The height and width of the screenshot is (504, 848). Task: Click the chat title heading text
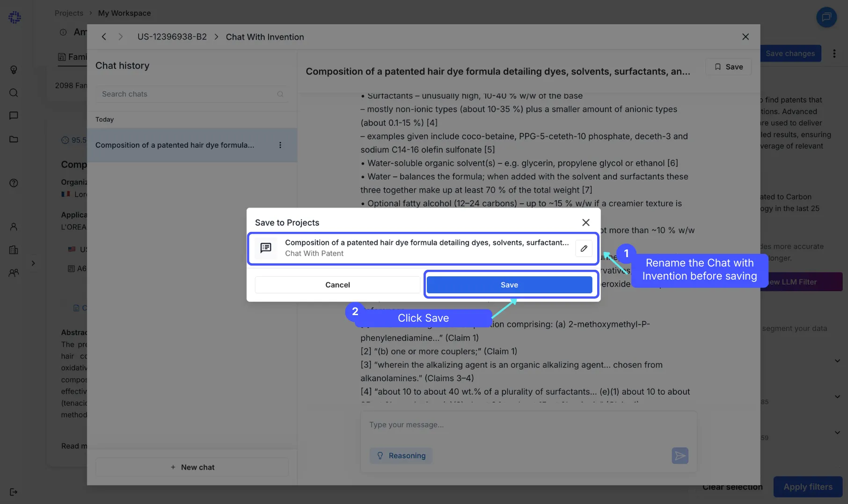point(498,72)
